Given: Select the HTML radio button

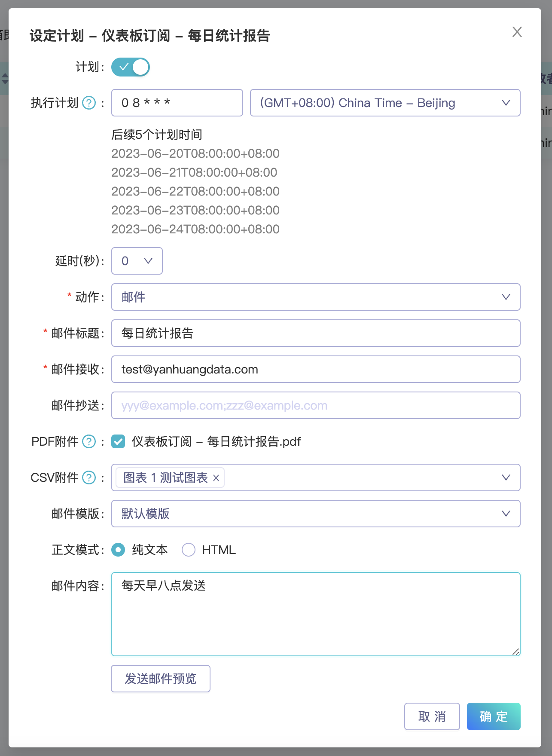Looking at the screenshot, I should pos(189,550).
